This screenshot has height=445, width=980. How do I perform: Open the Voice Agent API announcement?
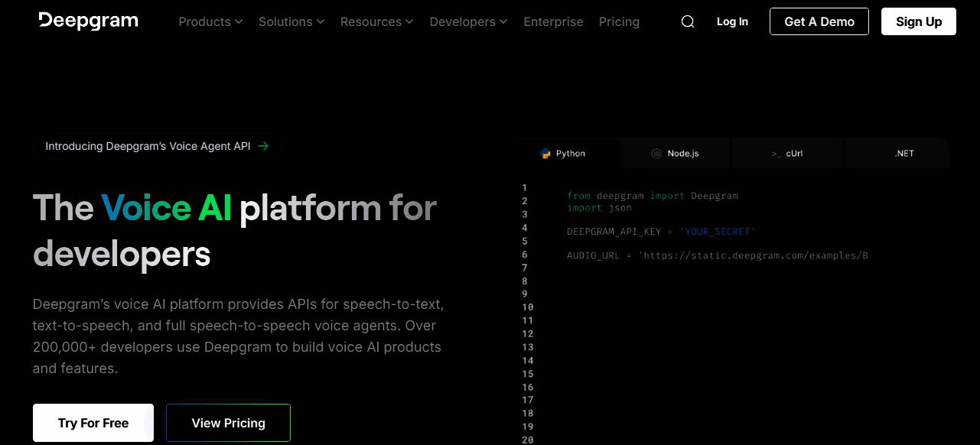click(157, 146)
